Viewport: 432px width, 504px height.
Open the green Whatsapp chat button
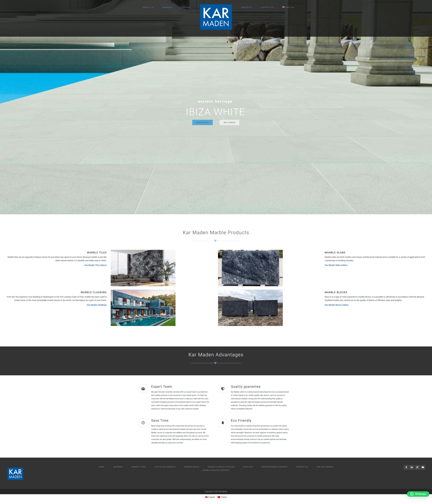[418, 494]
